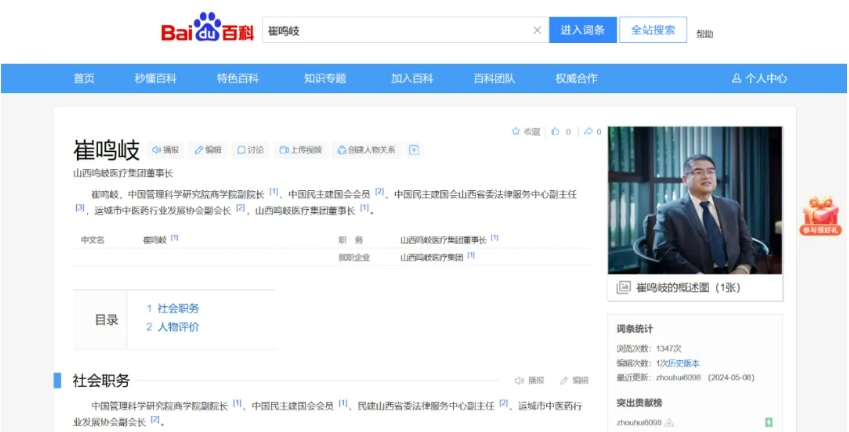Click reference [1] after 就职企业 value

pyautogui.click(x=471, y=255)
